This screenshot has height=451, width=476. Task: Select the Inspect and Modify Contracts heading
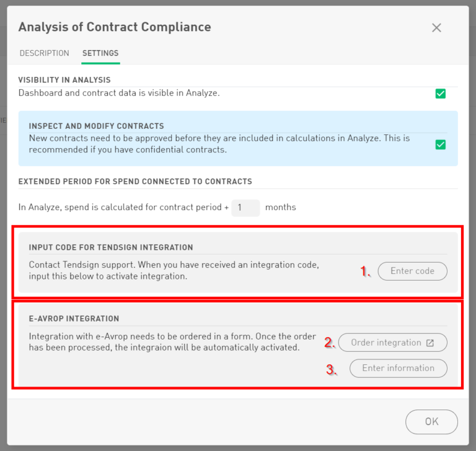click(x=96, y=126)
